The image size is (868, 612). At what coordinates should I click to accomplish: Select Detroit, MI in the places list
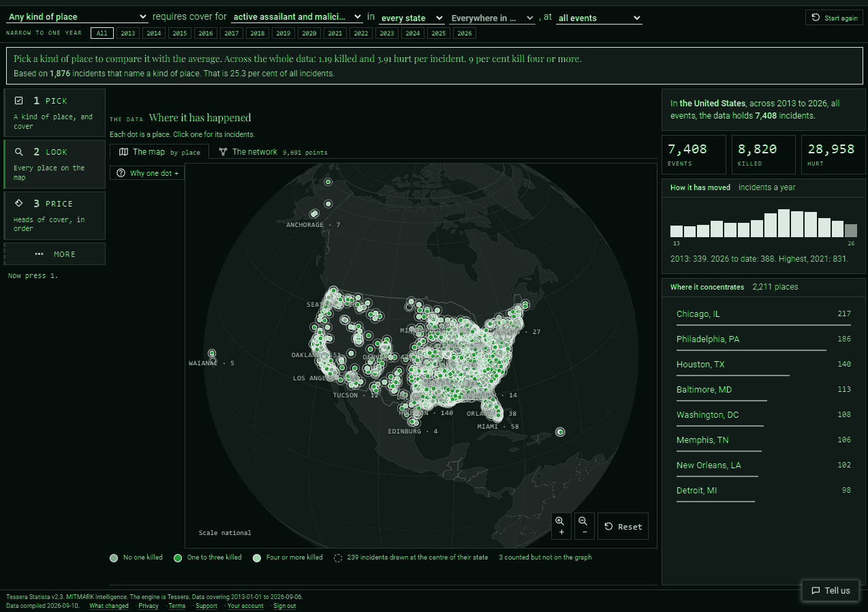(764, 492)
